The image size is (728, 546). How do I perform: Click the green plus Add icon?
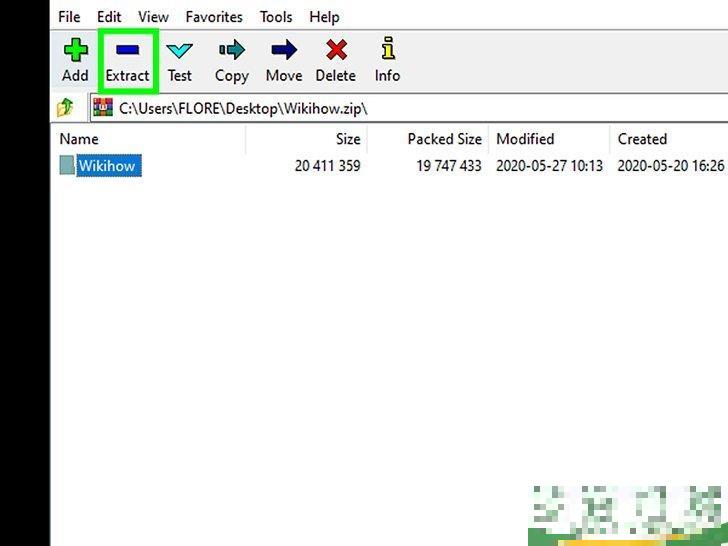(x=75, y=50)
